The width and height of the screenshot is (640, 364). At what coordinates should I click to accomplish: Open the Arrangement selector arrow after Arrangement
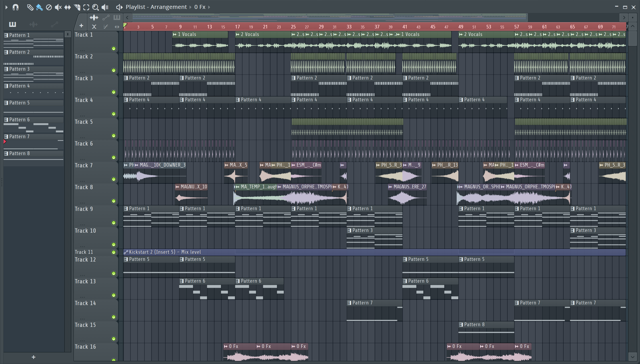pyautogui.click(x=190, y=7)
